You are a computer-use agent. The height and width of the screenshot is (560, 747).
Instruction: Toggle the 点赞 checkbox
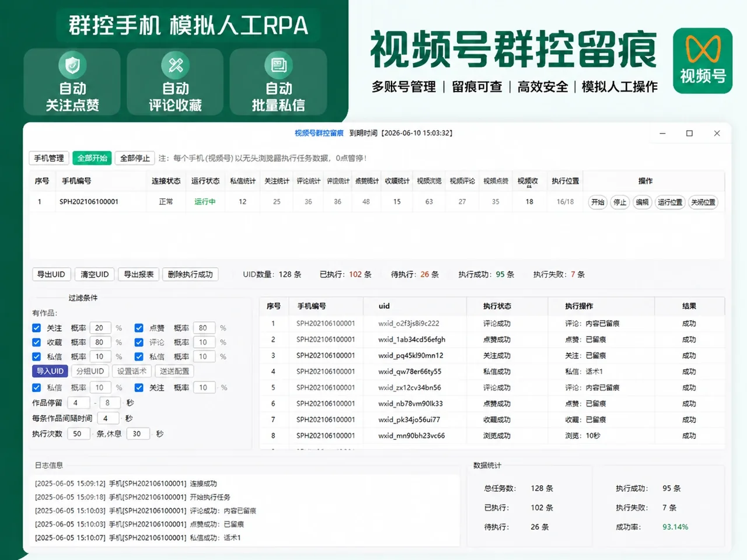139,328
